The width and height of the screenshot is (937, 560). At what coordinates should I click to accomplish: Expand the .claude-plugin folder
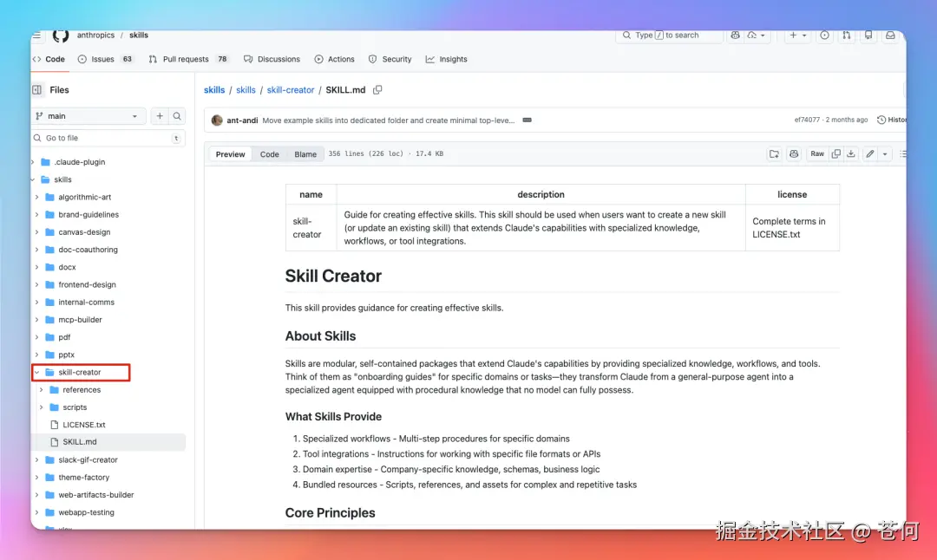click(x=34, y=162)
